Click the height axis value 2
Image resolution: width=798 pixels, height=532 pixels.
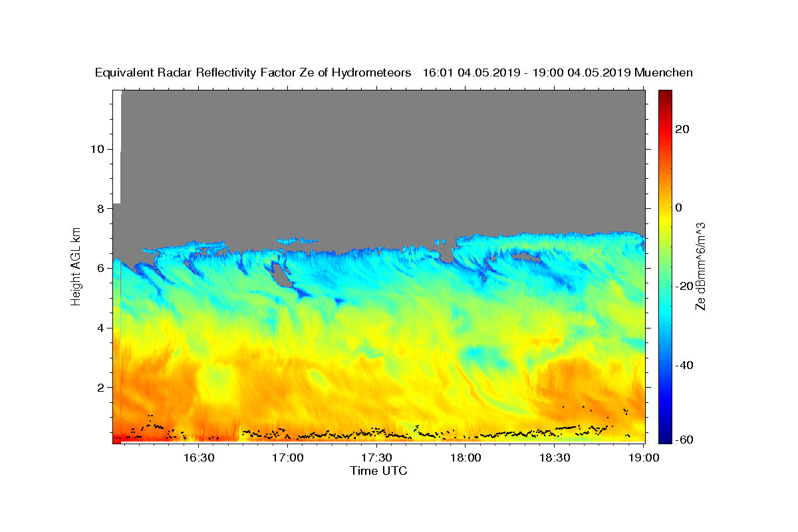click(100, 388)
